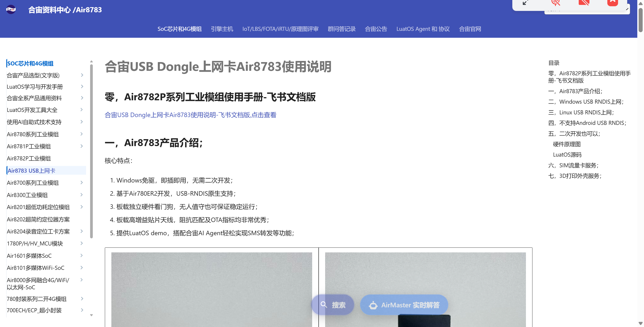This screenshot has width=644, height=327.
Task: Jump to 四，不支持Android USB RNDIS in 目录
Action: (587, 123)
